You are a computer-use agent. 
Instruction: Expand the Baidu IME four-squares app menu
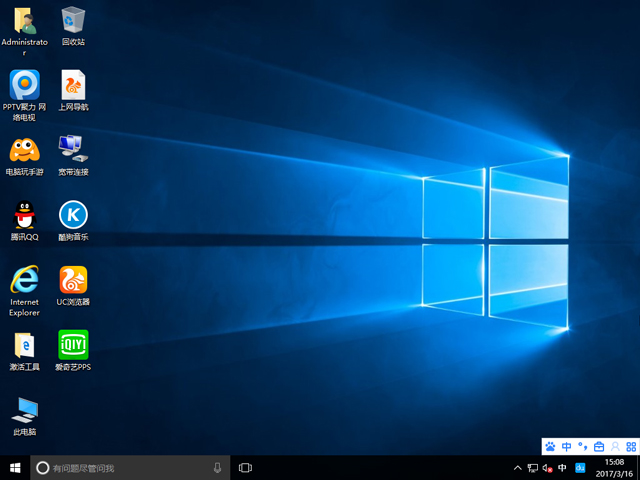tap(630, 447)
